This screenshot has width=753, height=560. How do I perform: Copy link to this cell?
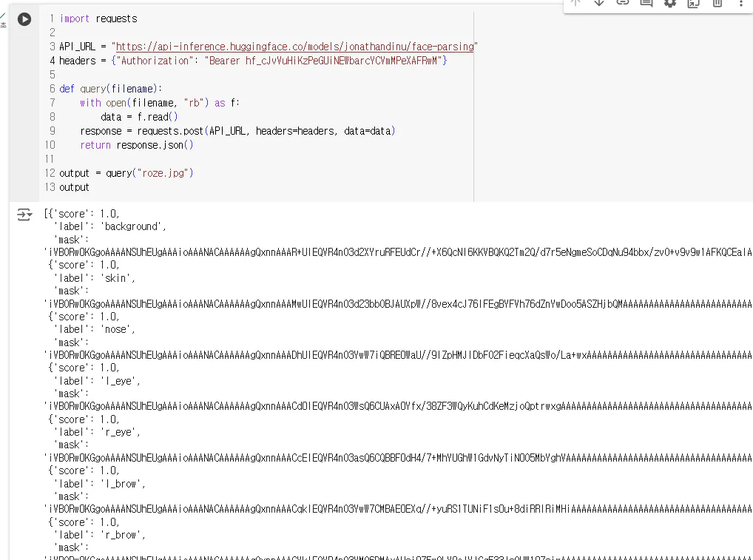coord(622,3)
